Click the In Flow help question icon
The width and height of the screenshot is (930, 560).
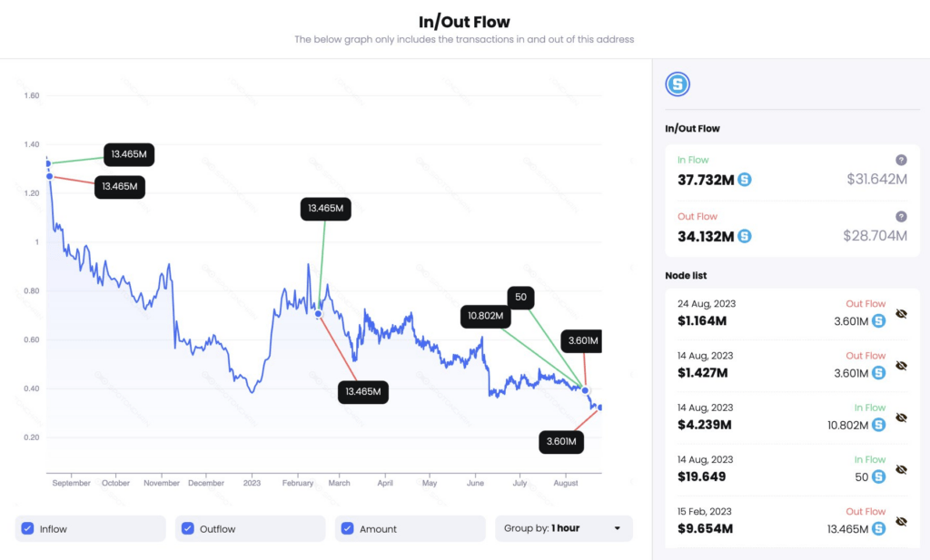pyautogui.click(x=901, y=160)
